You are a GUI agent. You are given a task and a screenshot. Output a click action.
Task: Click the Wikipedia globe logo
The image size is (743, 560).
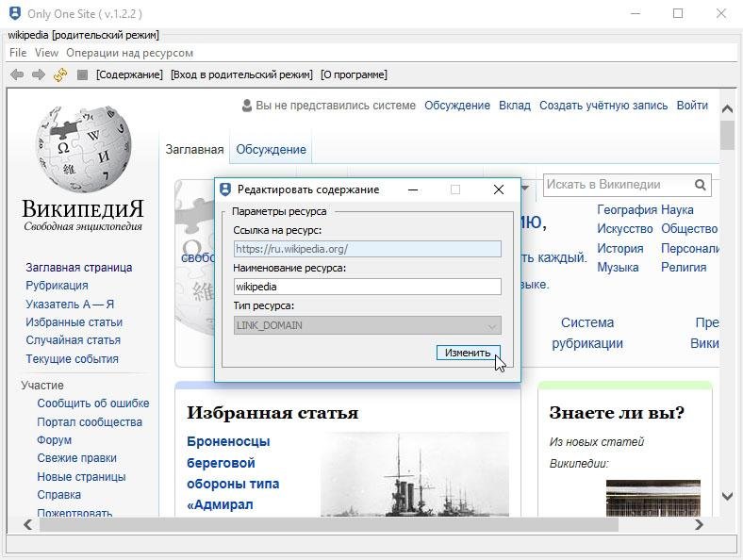[83, 148]
